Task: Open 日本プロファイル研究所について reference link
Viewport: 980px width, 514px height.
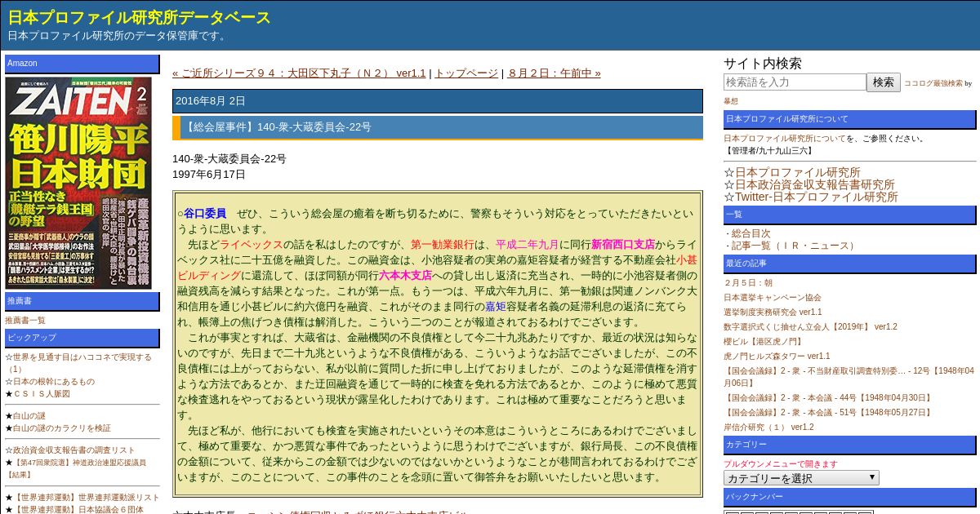Action: (785, 139)
